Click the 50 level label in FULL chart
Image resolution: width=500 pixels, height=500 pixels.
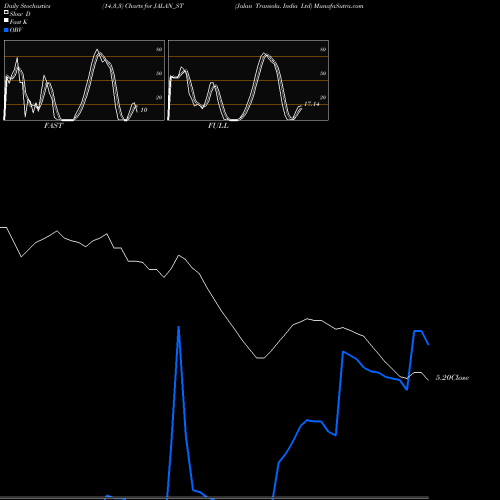click(323, 73)
